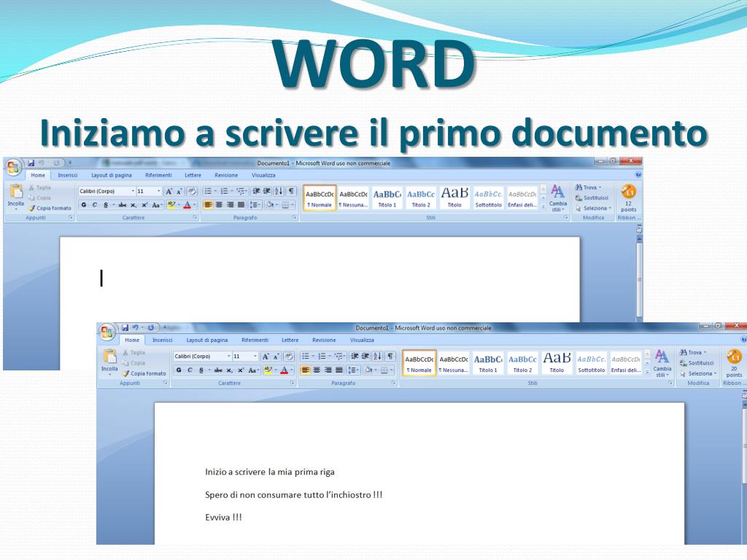
Task: Open help icon in the blank-document Word window
Action: 638,175
